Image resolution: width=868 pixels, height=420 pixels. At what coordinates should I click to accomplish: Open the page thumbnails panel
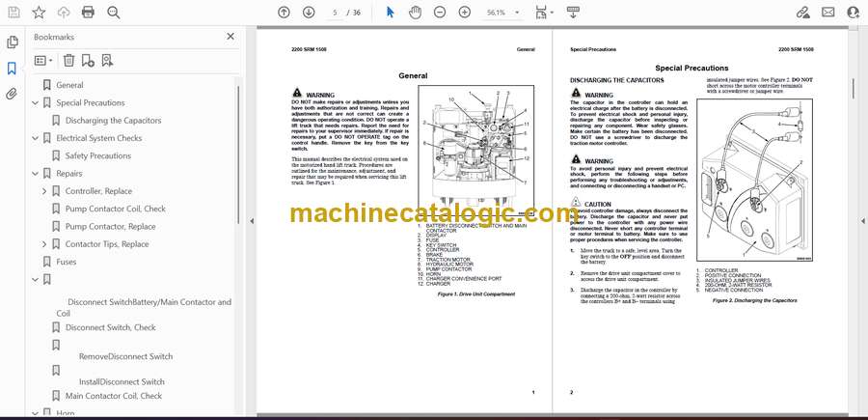tap(13, 42)
